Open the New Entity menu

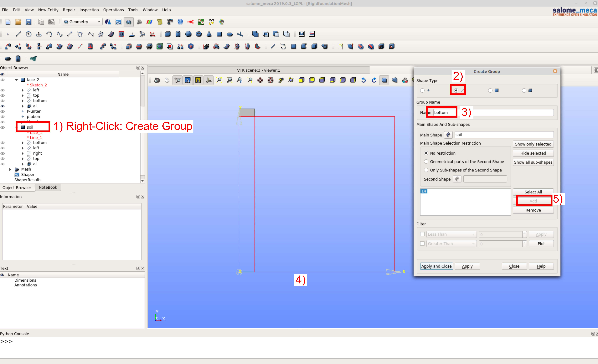click(48, 10)
